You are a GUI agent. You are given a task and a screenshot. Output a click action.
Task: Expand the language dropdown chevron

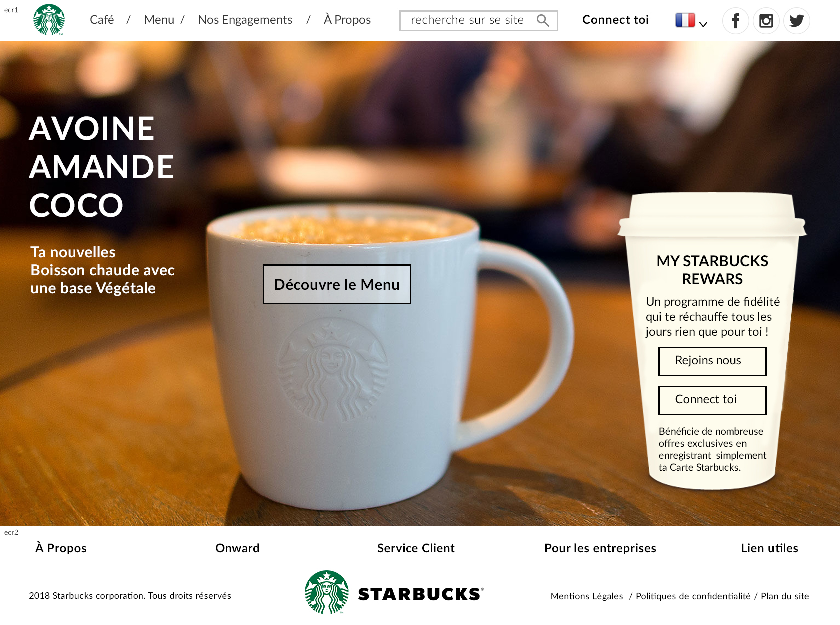[703, 24]
